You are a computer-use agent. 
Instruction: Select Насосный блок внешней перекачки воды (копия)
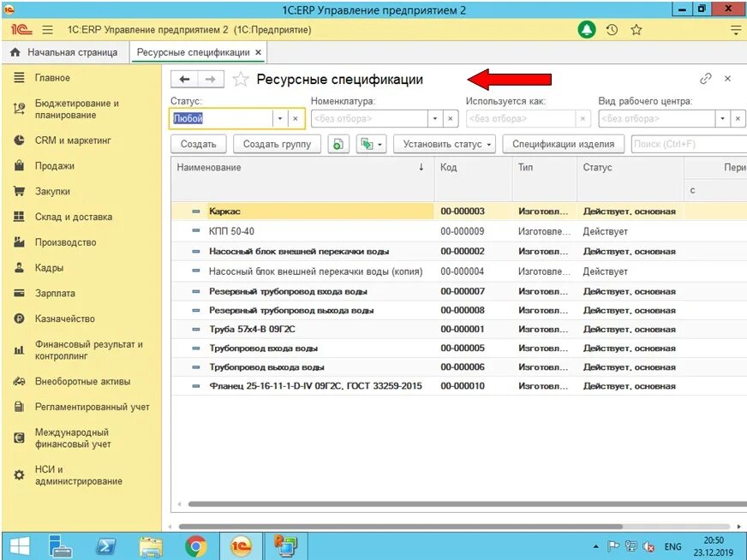coord(459,271)
